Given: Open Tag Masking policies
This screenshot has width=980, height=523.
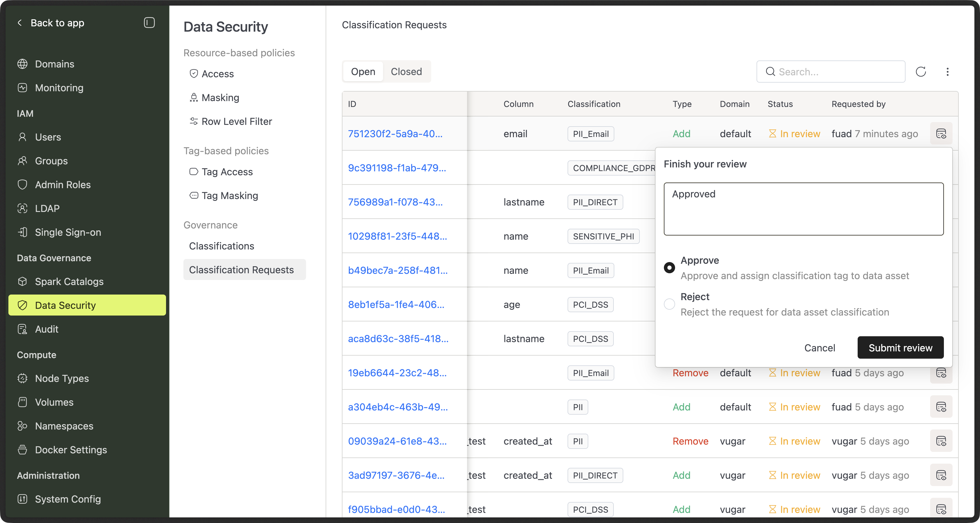Looking at the screenshot, I should [229, 195].
